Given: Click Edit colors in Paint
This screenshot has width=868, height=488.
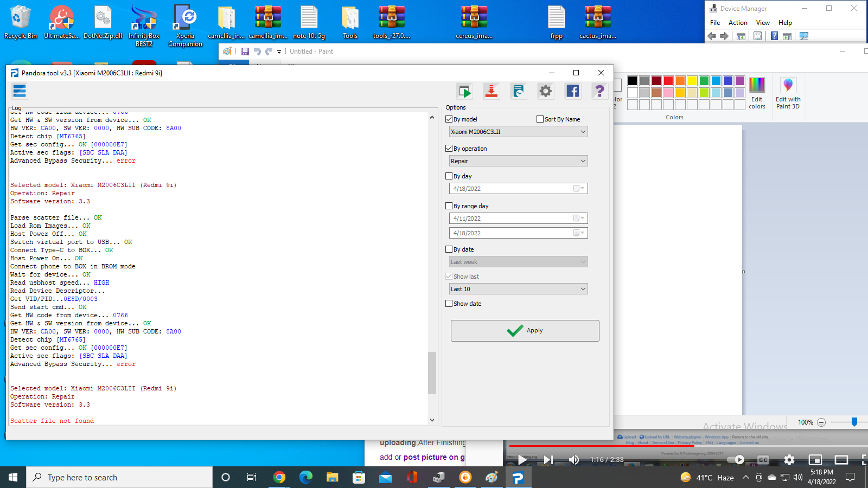Looking at the screenshot, I should tap(757, 93).
